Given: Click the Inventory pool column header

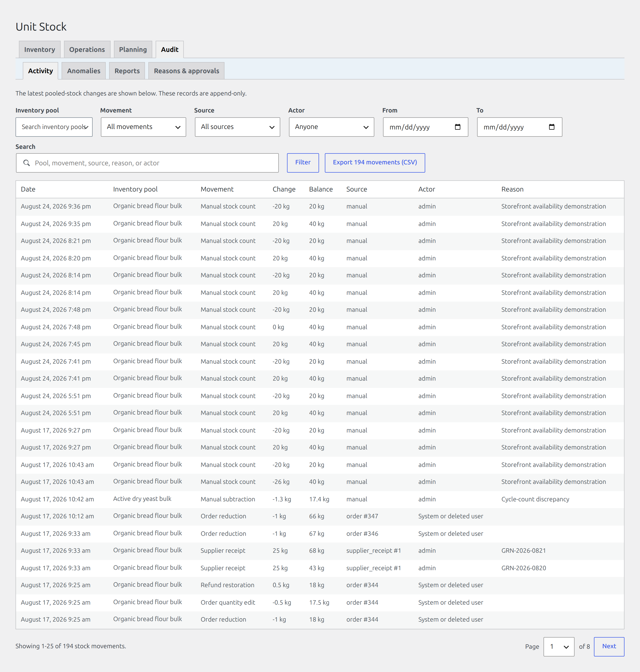Looking at the screenshot, I should (135, 189).
